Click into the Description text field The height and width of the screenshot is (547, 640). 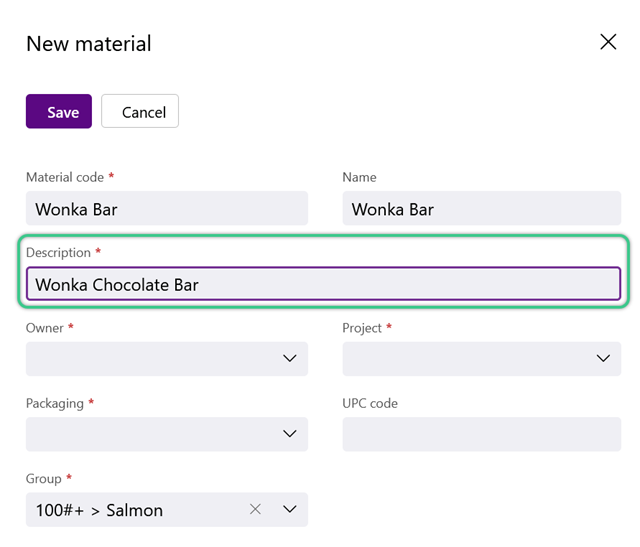click(324, 284)
